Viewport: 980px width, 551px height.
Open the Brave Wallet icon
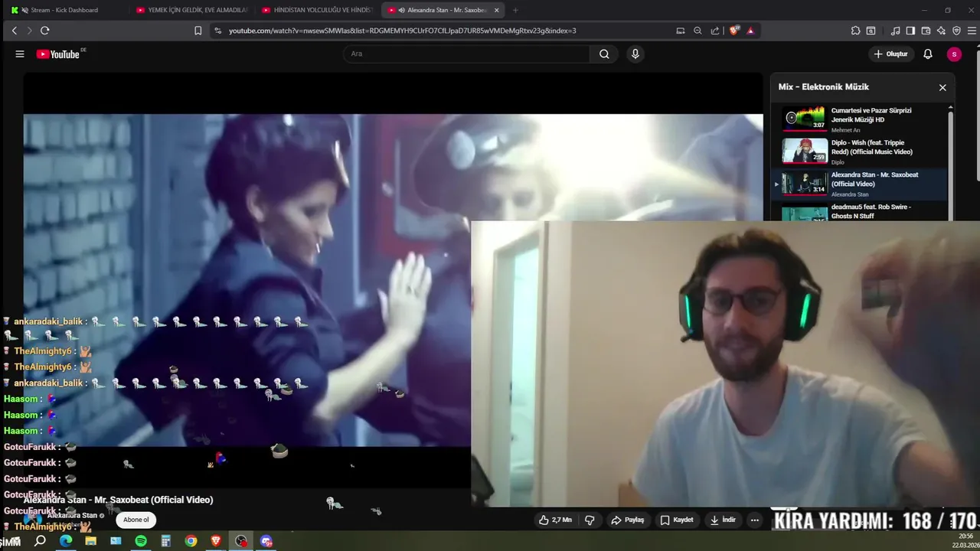pyautogui.click(x=926, y=31)
